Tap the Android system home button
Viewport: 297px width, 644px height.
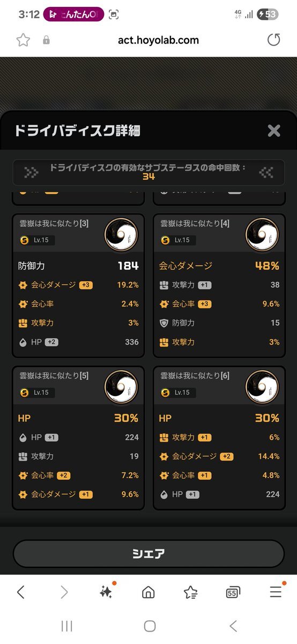[150, 626]
